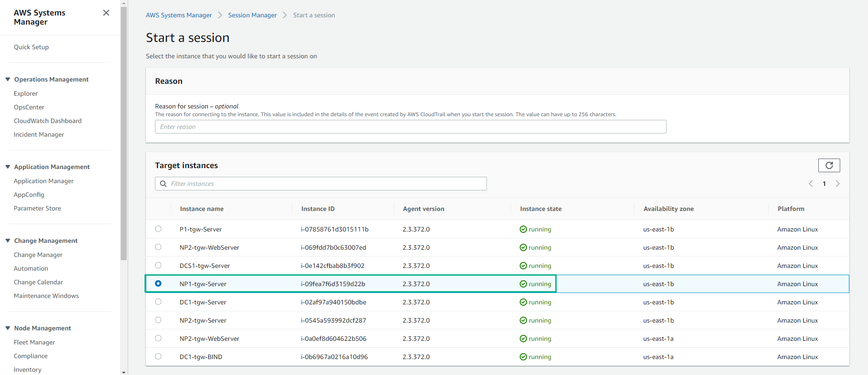Select radio for instance i-069fdd7b0c63007ed
This screenshot has width=868, height=375.
click(x=158, y=247)
